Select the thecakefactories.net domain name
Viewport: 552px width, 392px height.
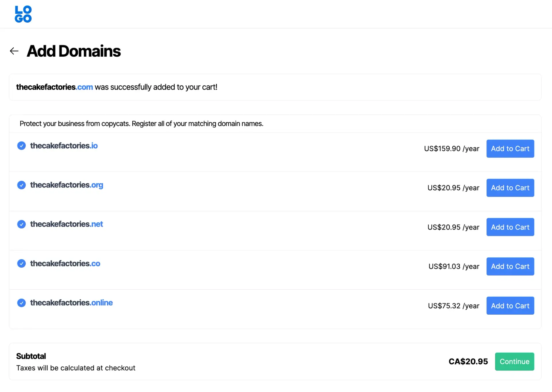[66, 224]
